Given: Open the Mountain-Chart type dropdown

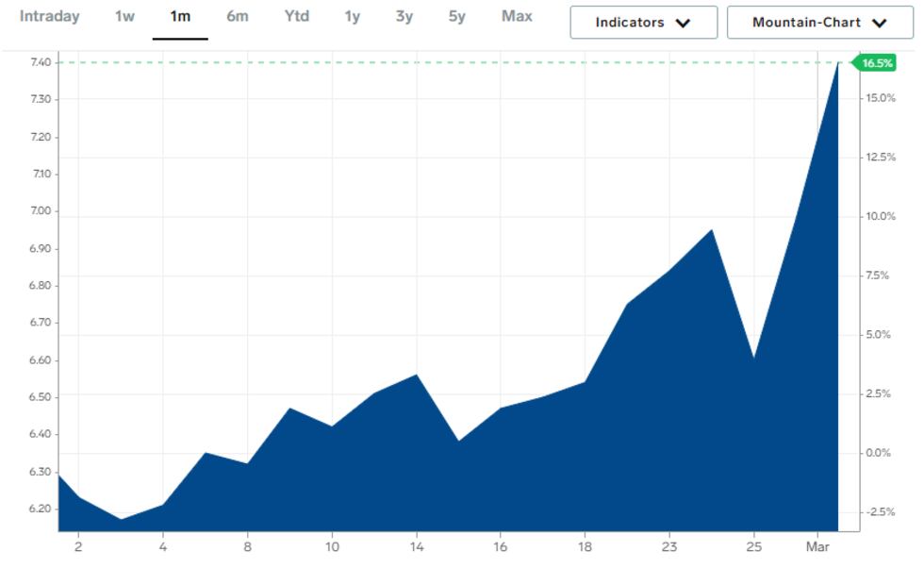Looking at the screenshot, I should (x=819, y=23).
